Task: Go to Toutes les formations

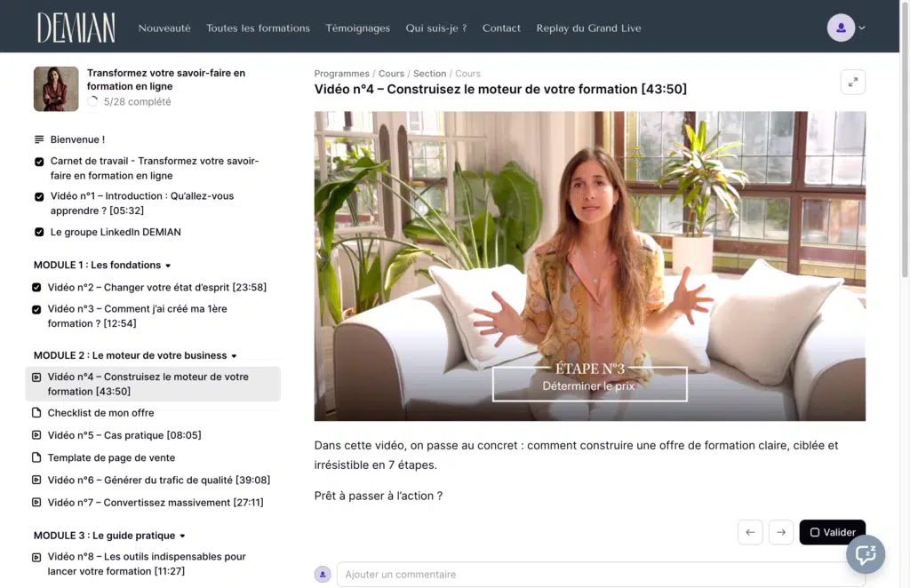Action: pos(259,28)
